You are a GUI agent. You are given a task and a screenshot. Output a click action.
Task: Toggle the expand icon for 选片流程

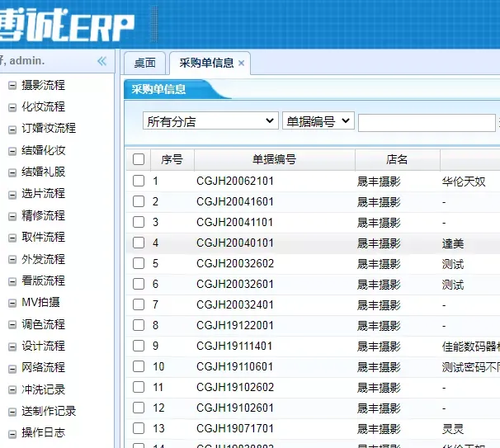pyautogui.click(x=12, y=193)
